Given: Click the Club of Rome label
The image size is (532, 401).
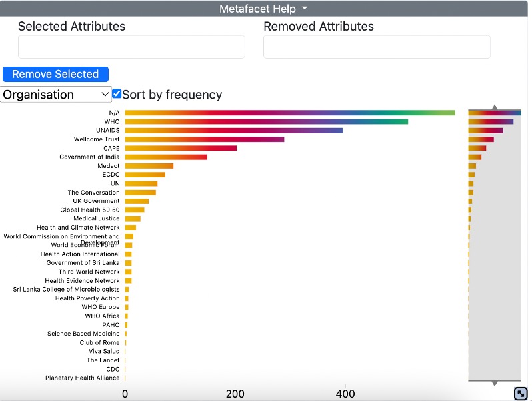Looking at the screenshot, I should (100, 342).
